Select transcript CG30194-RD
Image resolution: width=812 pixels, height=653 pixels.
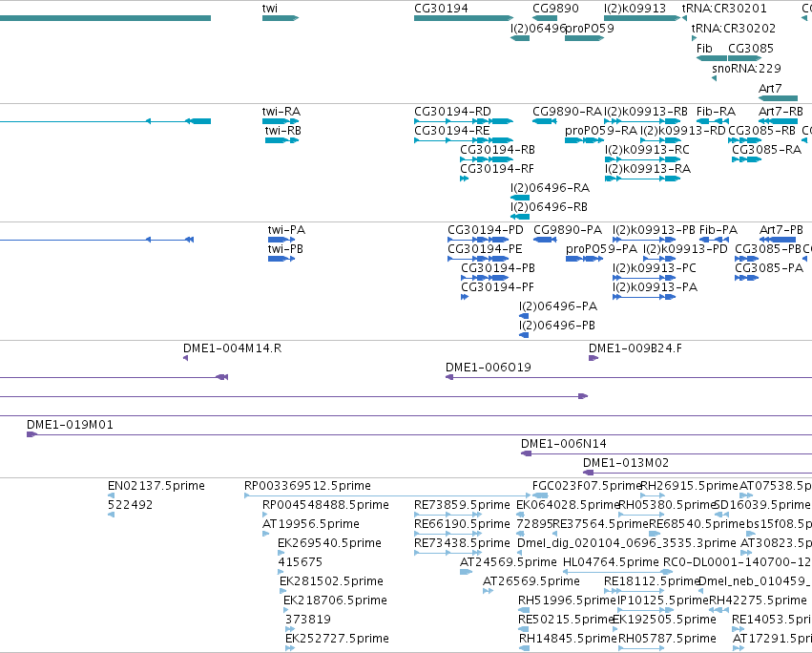(x=452, y=112)
